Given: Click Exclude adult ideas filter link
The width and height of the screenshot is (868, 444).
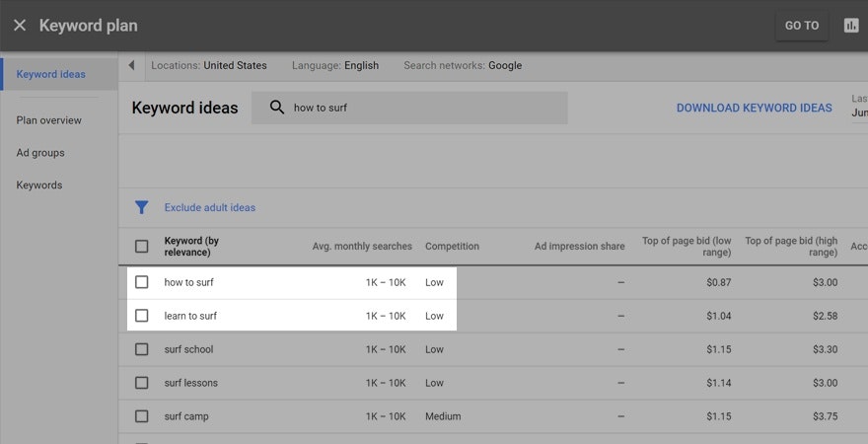Looking at the screenshot, I should (x=210, y=207).
